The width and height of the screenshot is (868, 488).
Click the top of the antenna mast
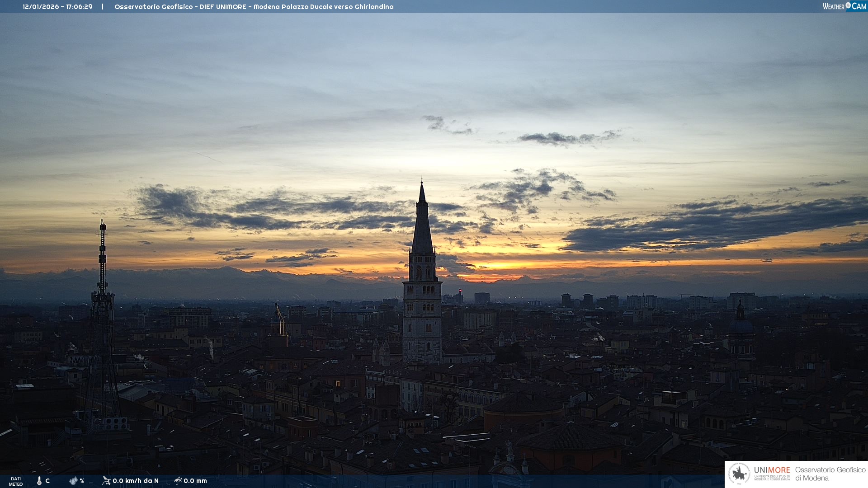pyautogui.click(x=103, y=222)
